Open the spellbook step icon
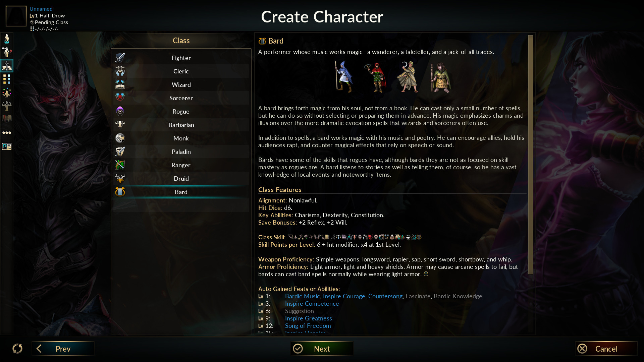 pyautogui.click(x=7, y=119)
